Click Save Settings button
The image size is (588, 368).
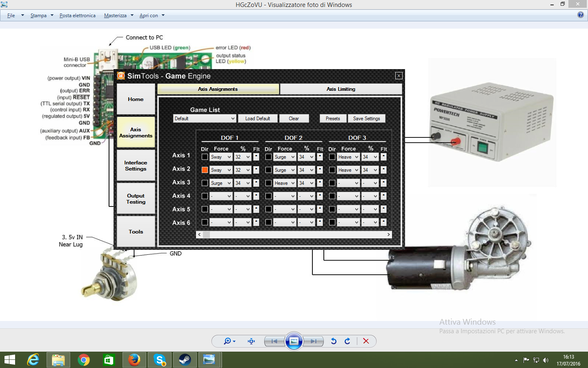367,119
